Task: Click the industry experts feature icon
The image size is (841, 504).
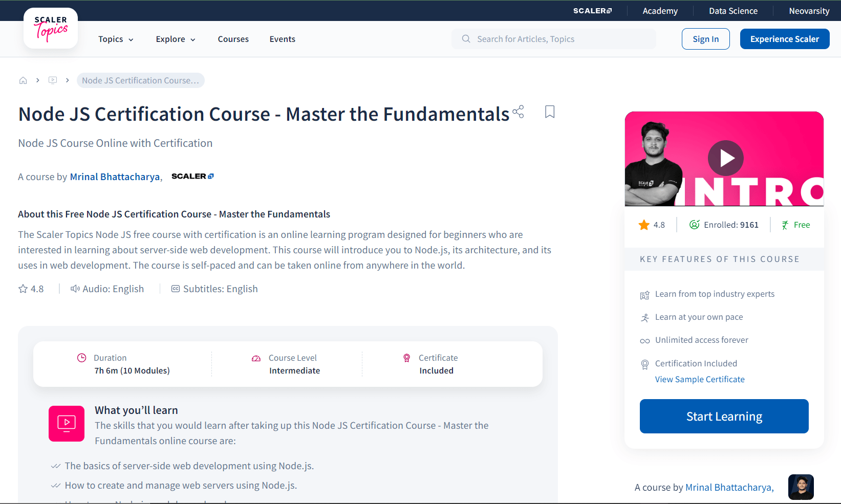Action: [x=645, y=295]
